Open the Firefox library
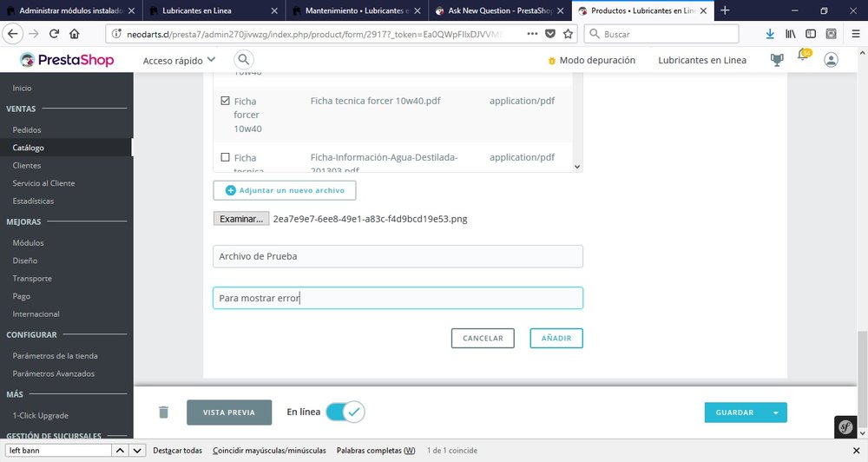 click(791, 34)
